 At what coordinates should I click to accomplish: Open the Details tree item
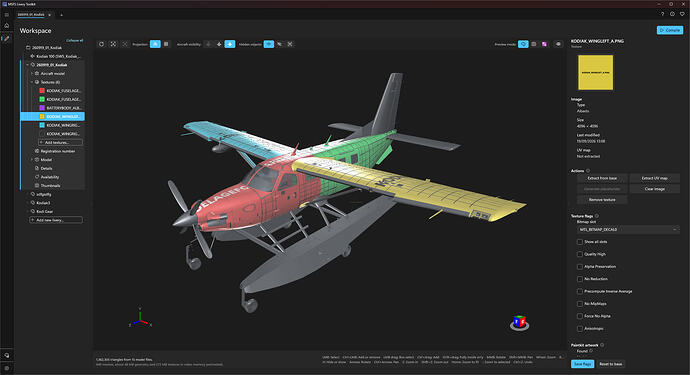[44, 168]
